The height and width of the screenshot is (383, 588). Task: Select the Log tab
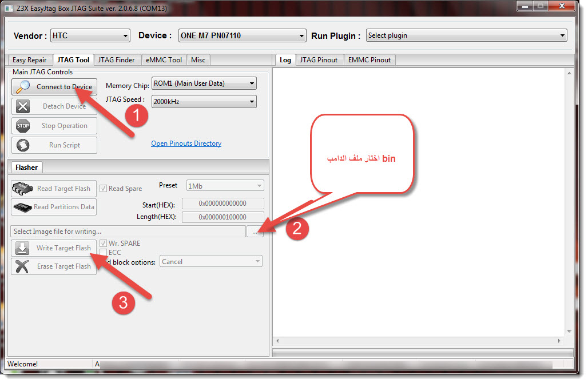pyautogui.click(x=285, y=60)
